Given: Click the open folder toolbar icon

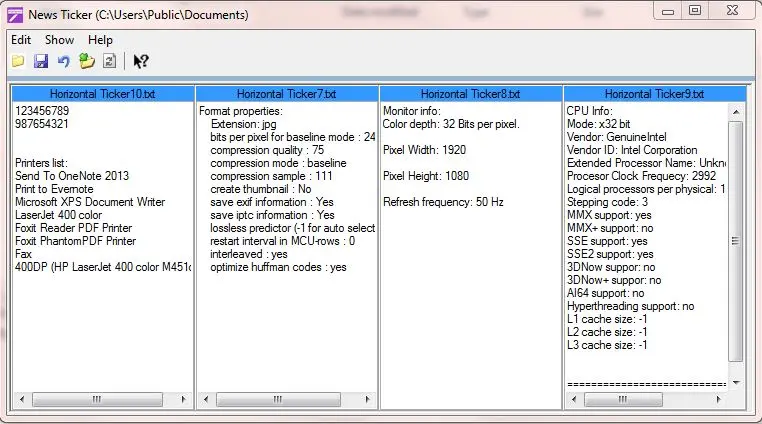Looking at the screenshot, I should click(18, 62).
